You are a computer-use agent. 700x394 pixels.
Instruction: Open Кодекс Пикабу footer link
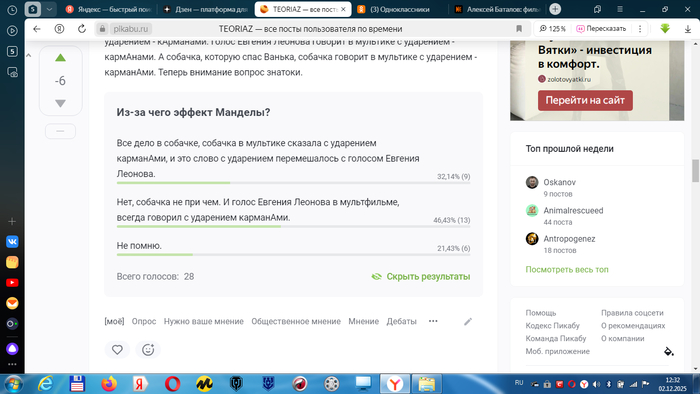(553, 326)
